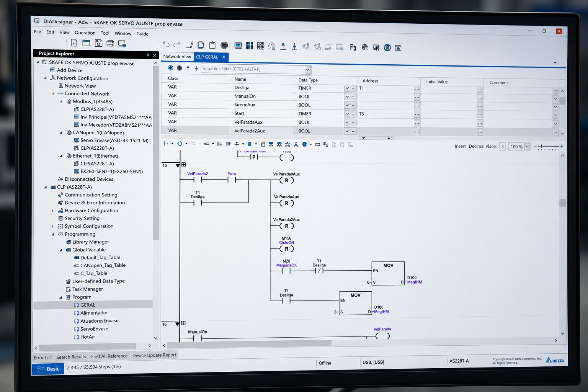Open Data Type dropdown for Start row
Viewport: 588px width, 392px height.
347,114
